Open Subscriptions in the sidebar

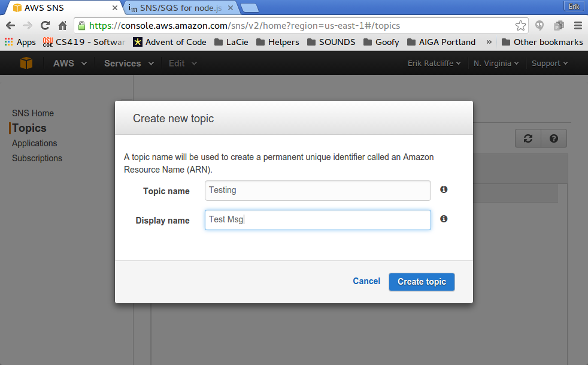tap(37, 158)
